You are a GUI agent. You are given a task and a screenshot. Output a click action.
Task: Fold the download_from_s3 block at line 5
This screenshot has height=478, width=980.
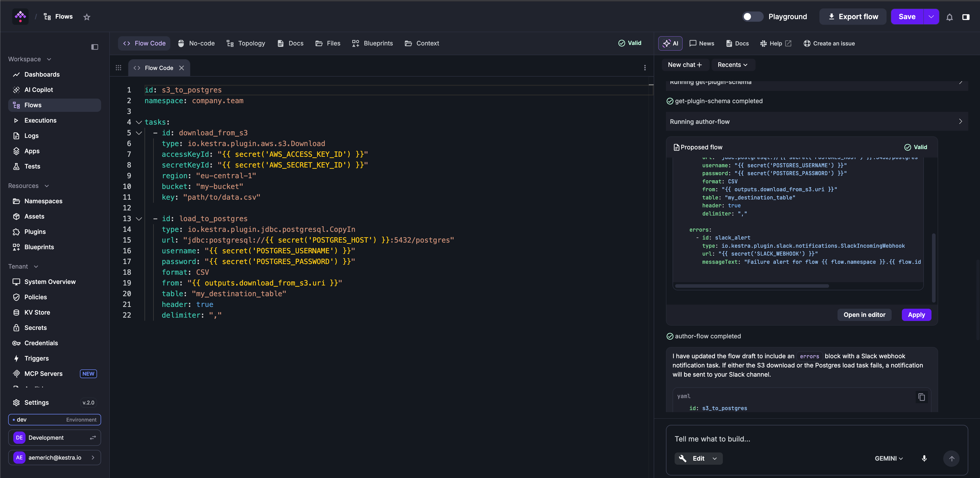[x=139, y=133]
